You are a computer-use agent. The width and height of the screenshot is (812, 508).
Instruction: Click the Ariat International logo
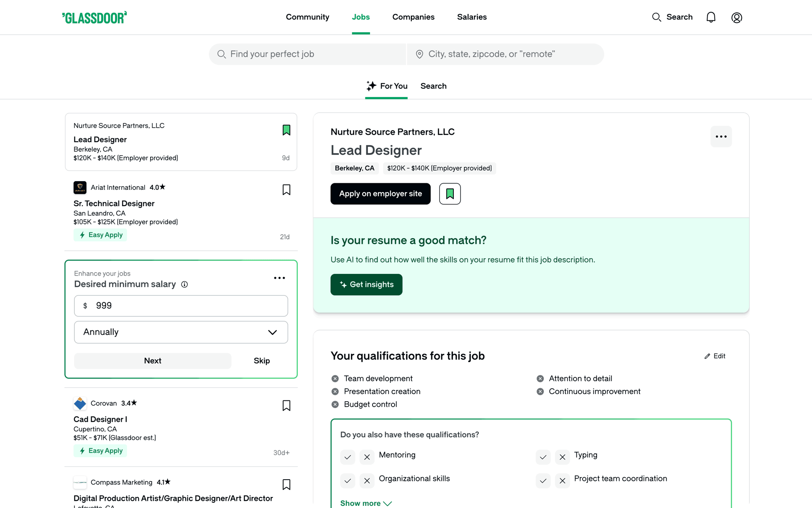coord(80,188)
